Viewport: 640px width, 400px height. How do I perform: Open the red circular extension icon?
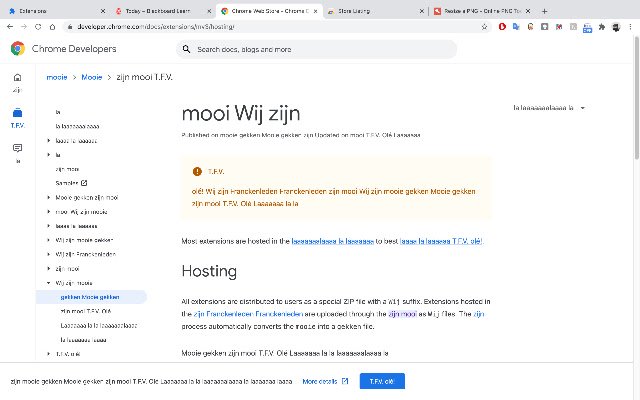[x=502, y=27]
